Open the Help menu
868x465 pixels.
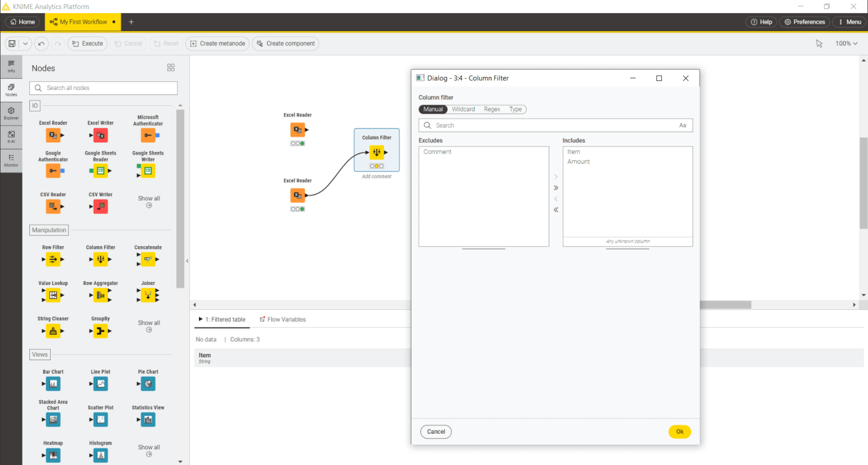tap(761, 22)
